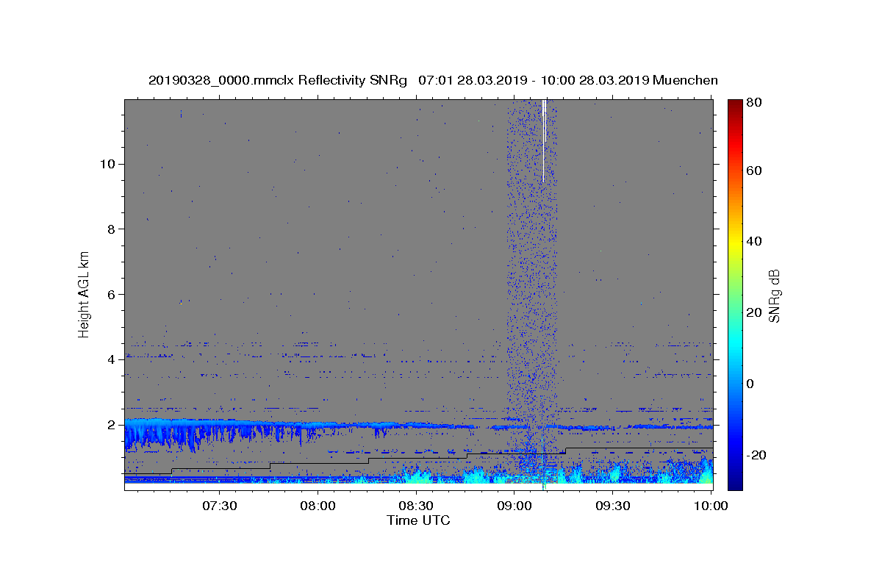Click the yellow band of the colorbar
The image size is (882, 588).
coord(735,243)
